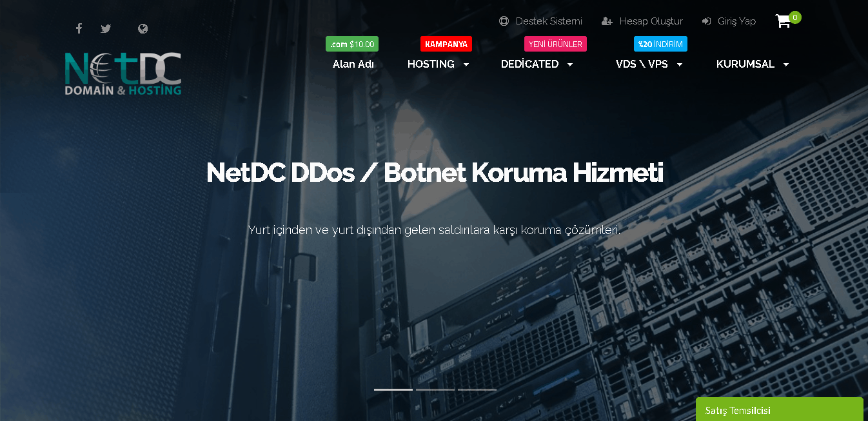This screenshot has height=421, width=868.
Task: Open the shopping cart icon
Action: coord(783,21)
